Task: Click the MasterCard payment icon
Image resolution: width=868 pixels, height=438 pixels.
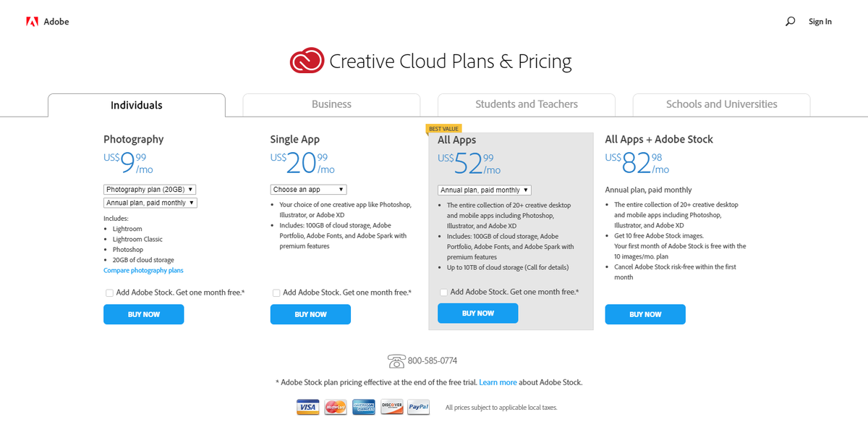Action: (336, 407)
